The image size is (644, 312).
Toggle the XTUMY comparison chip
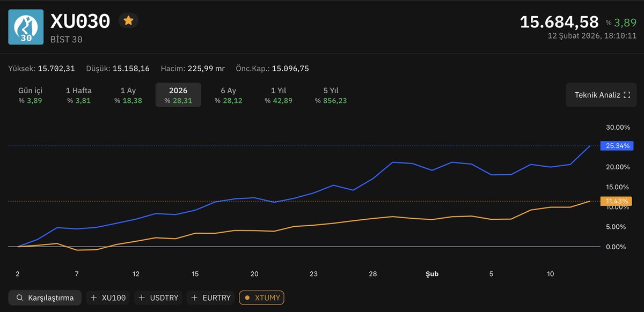(261, 298)
